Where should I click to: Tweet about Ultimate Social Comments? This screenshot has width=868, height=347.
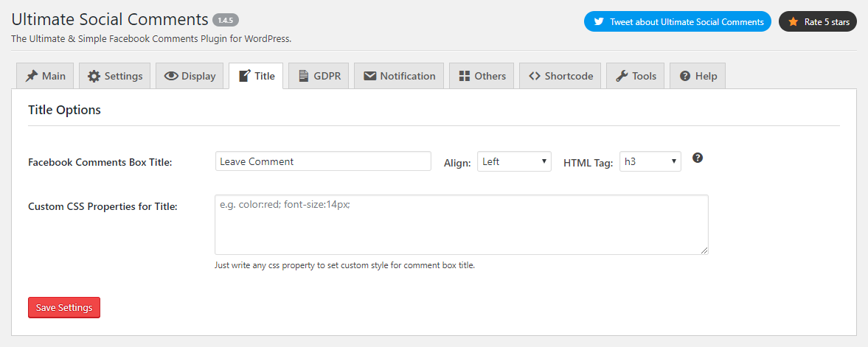[x=677, y=22]
